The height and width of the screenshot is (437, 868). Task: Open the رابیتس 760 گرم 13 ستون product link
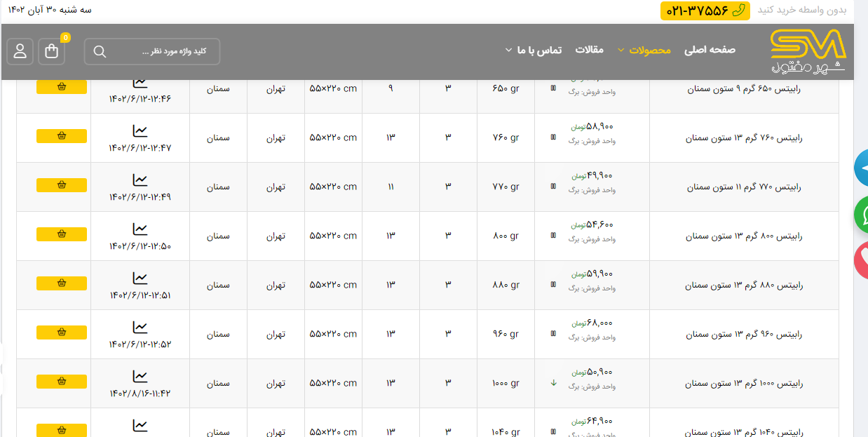744,138
